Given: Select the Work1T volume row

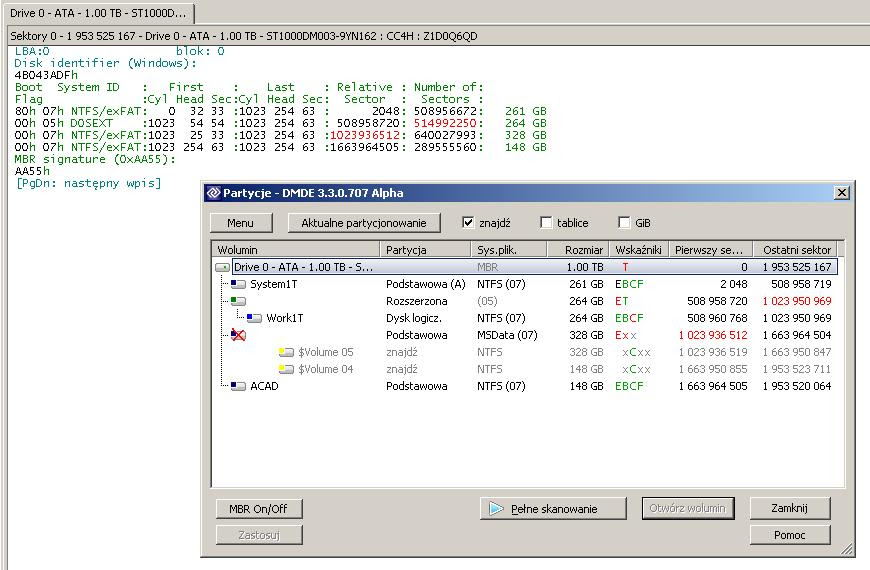Looking at the screenshot, I should coord(525,318).
